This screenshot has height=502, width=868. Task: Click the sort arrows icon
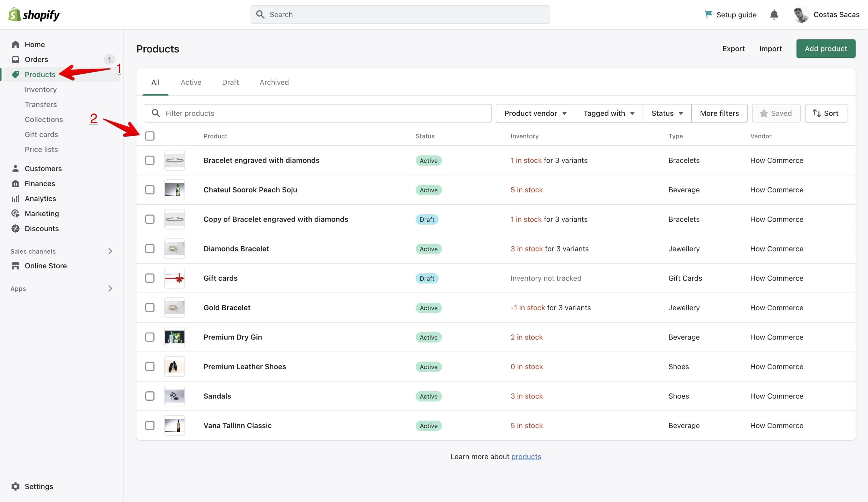point(816,113)
